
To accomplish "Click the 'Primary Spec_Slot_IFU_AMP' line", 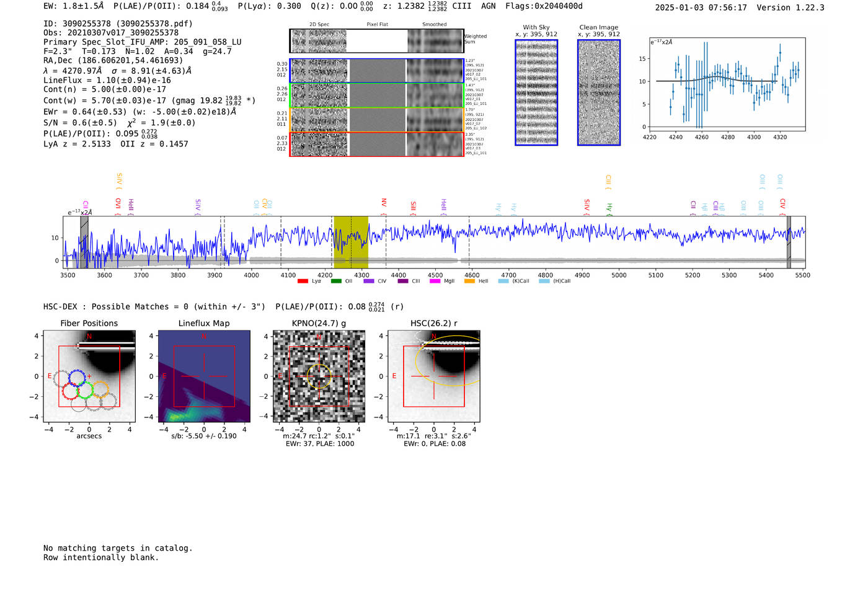I will (143, 42).
